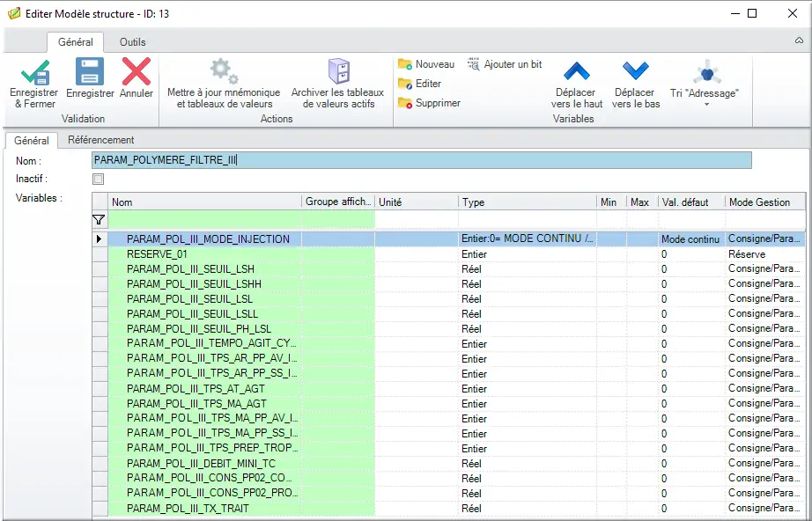Screen dimensions: 812x521
Task: Cancel with the red Annuler X
Action: [x=137, y=71]
